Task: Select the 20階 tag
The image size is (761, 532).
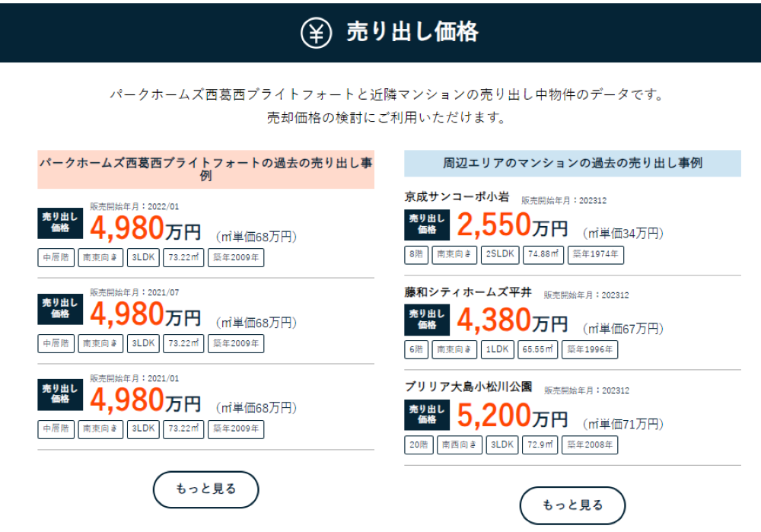Action: (419, 444)
